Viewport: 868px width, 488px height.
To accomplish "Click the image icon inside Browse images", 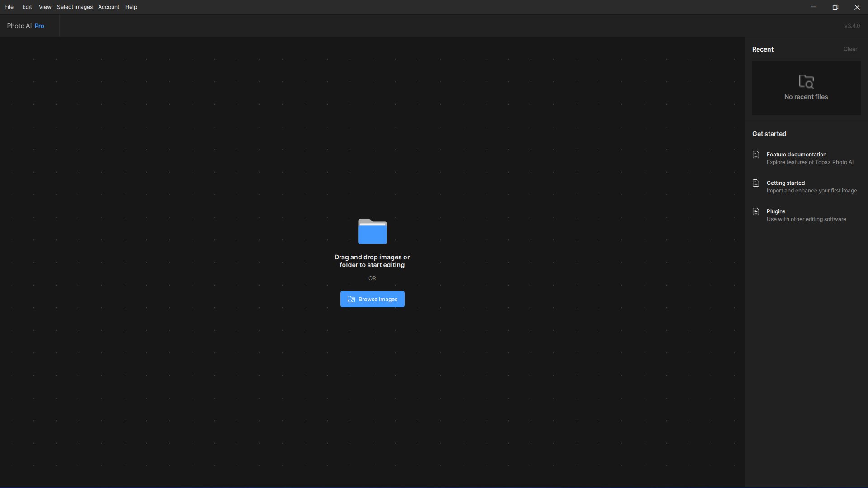I will [351, 299].
